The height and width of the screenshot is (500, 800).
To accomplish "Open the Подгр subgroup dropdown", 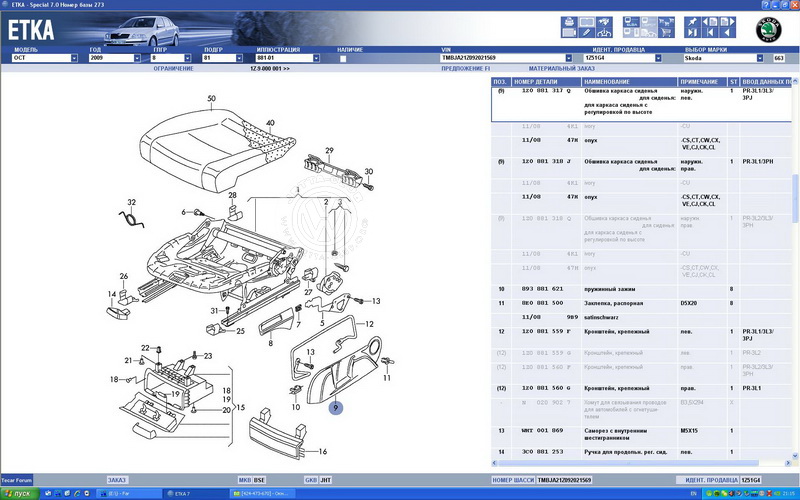I will pos(239,58).
